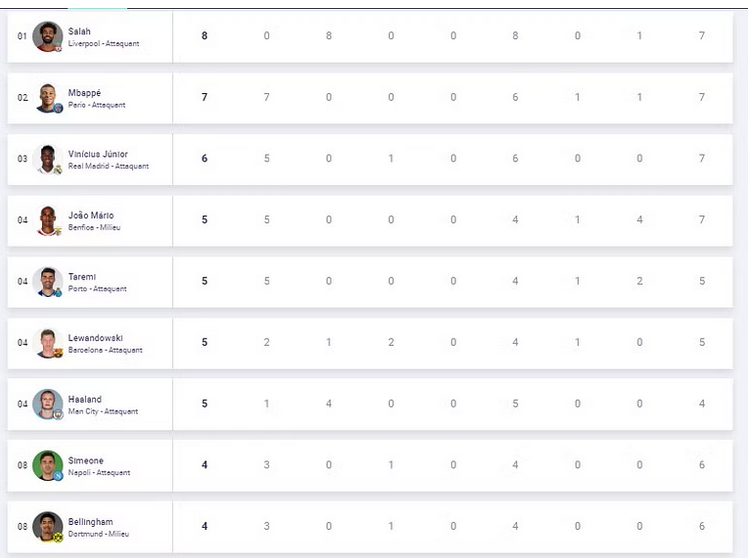Click rank number 01 beside Salah
The image size is (748, 558).
coord(22,36)
